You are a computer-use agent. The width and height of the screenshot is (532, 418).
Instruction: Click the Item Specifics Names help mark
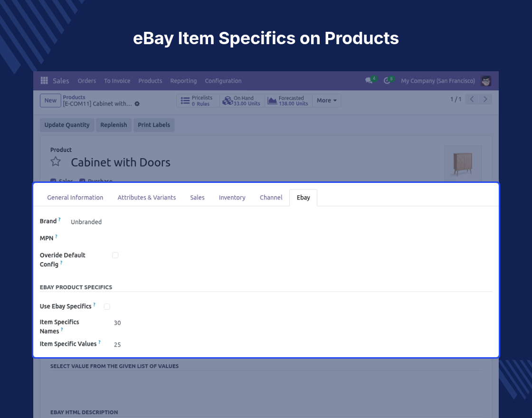62,329
